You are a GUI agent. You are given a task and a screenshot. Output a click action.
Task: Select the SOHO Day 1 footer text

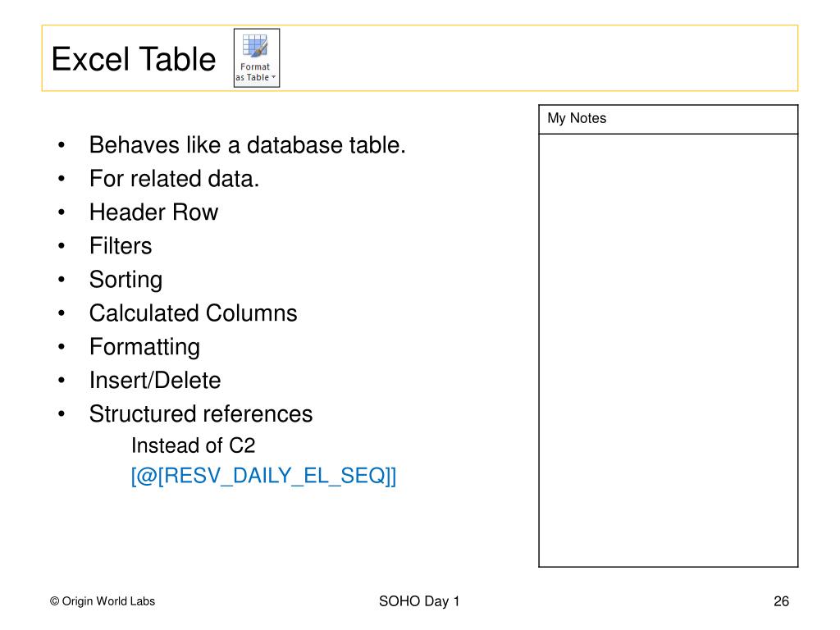[419, 601]
